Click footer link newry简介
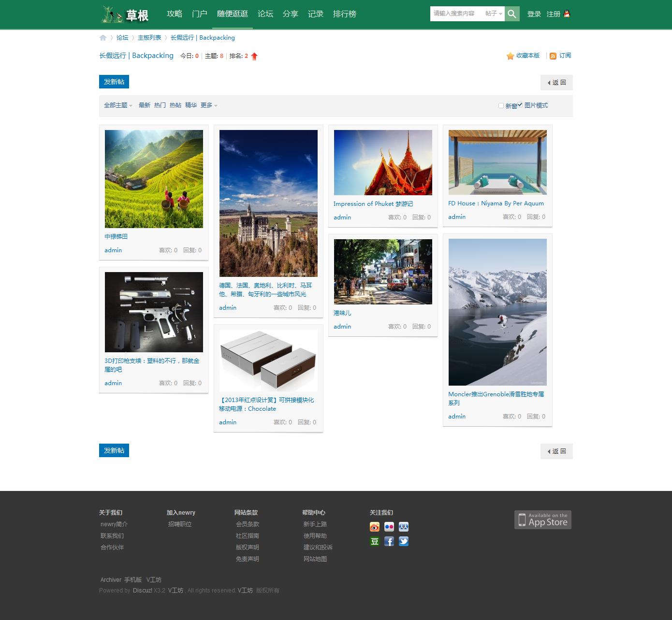 coord(114,524)
